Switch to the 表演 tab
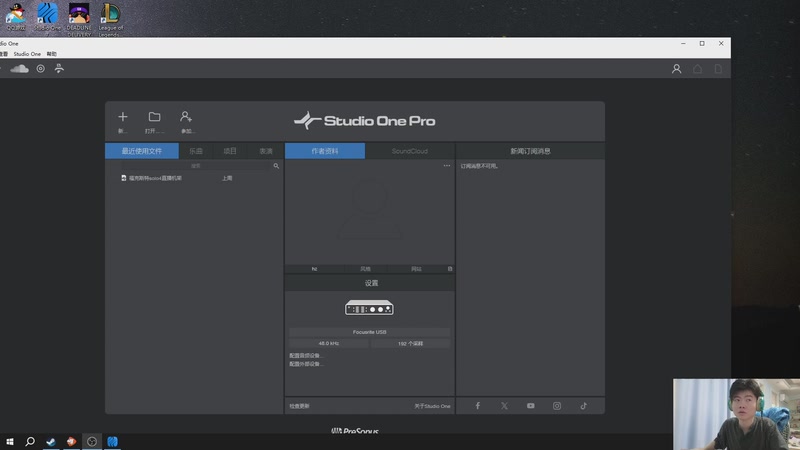Image resolution: width=800 pixels, height=450 pixels. [x=265, y=151]
